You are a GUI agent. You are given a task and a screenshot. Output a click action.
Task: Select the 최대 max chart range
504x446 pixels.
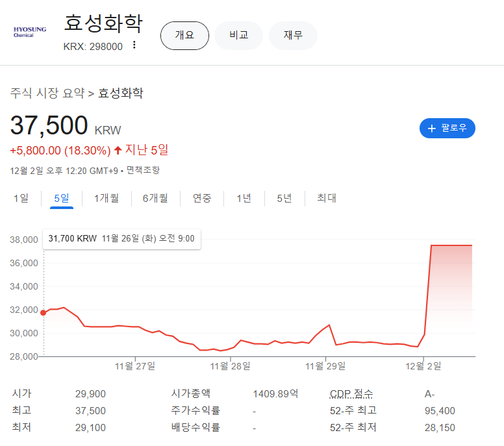tap(327, 198)
